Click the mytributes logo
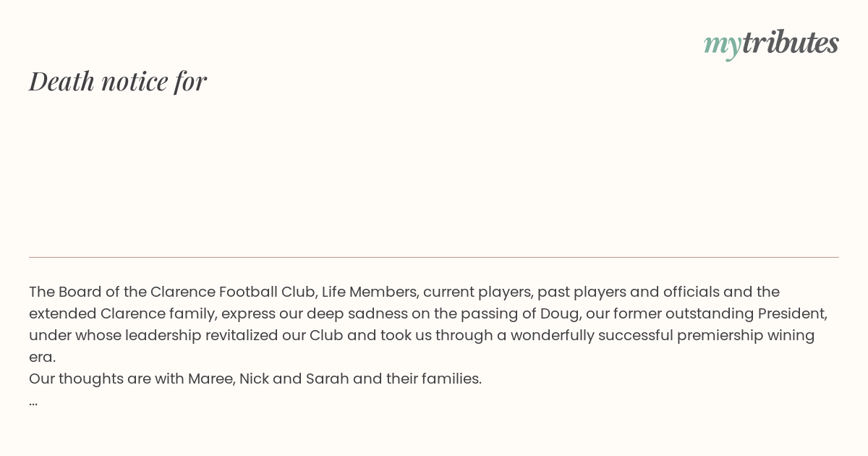This screenshot has width=868, height=456. click(x=771, y=43)
